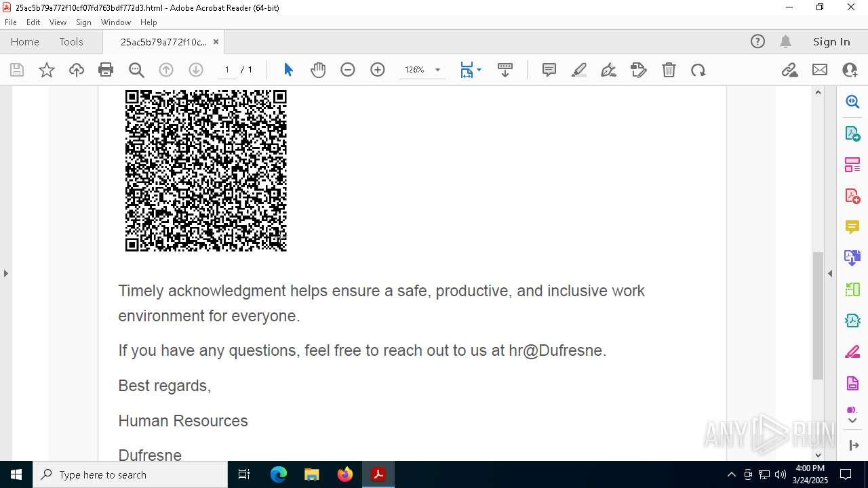Open the stamp tool
This screenshot has height=488, width=868.
(639, 70)
